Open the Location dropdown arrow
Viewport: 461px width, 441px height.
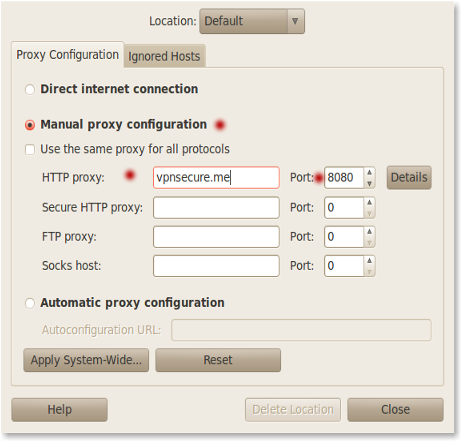click(295, 21)
